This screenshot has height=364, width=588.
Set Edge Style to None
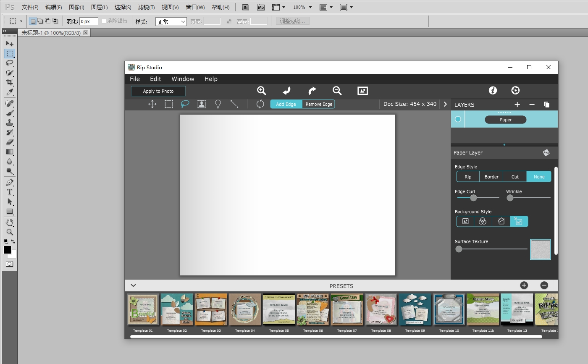(539, 177)
